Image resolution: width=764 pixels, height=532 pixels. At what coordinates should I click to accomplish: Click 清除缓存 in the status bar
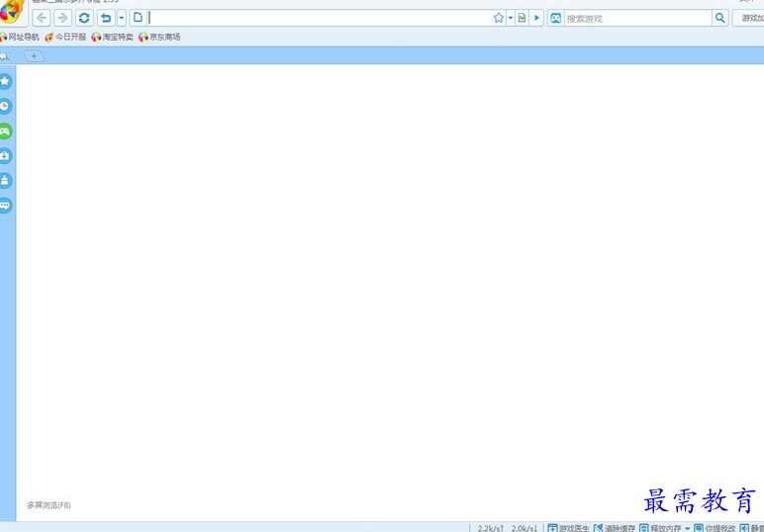[615, 528]
